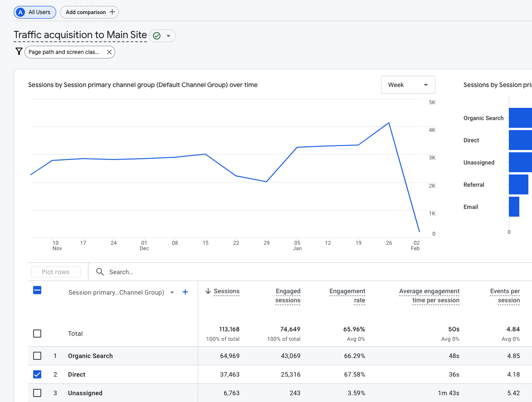Viewport: 532px width, 402px height.
Task: Uncheck the Direct row checkbox
Action: (x=37, y=374)
